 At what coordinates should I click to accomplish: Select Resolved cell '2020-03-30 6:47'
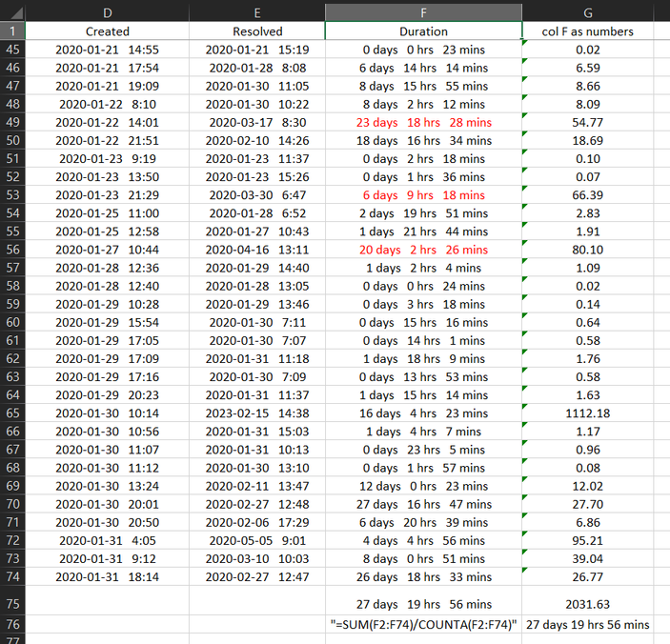[x=257, y=195]
